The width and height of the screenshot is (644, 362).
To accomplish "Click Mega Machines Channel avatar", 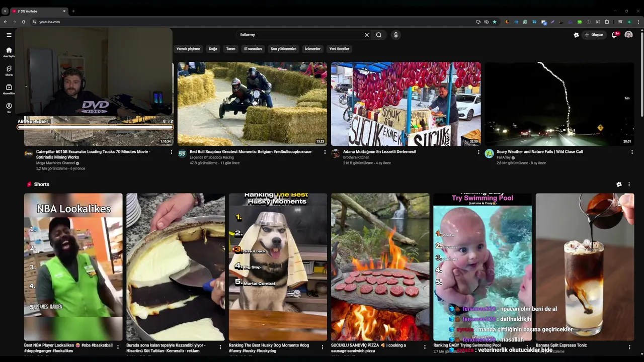I will click(x=29, y=153).
